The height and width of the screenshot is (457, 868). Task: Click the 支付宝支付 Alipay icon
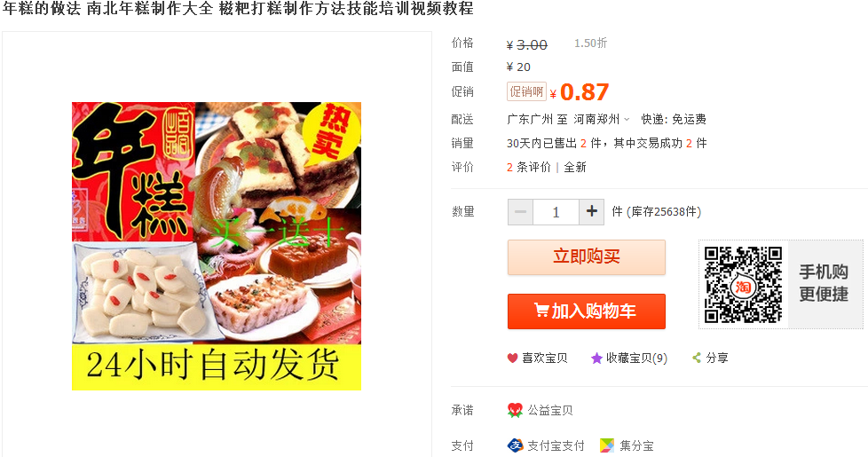[515, 445]
